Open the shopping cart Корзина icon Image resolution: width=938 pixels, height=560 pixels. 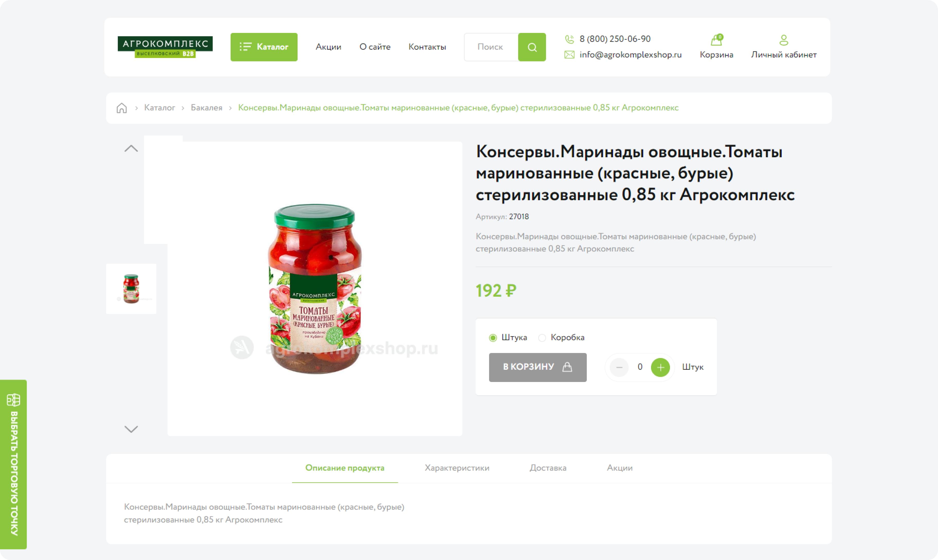716,40
